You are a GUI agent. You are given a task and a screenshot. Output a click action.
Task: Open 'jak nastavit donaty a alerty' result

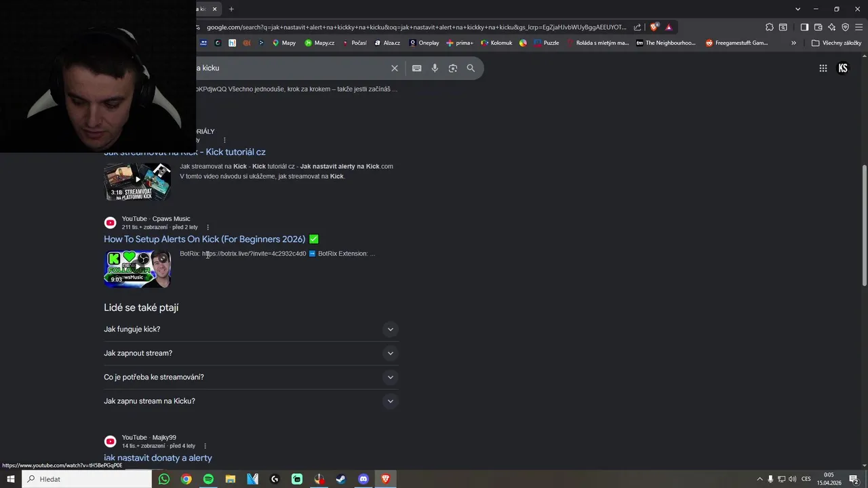(158, 458)
